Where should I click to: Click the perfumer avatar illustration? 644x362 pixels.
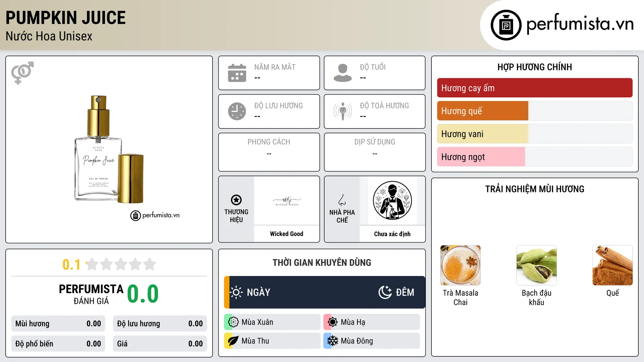[x=392, y=200]
